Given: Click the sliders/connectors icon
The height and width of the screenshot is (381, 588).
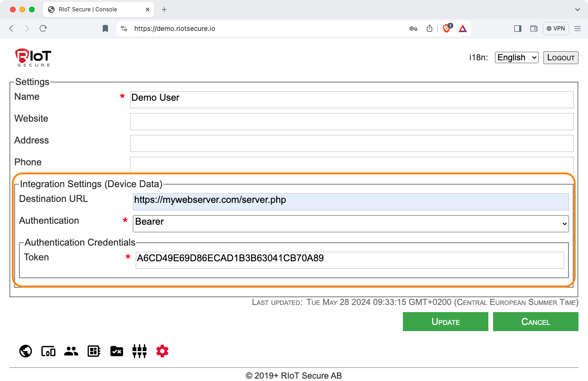Looking at the screenshot, I should (140, 351).
